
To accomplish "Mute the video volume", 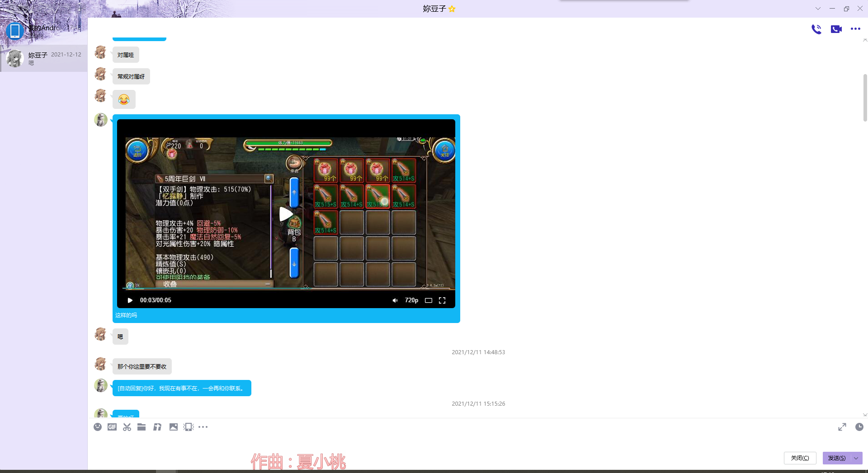I will point(395,300).
